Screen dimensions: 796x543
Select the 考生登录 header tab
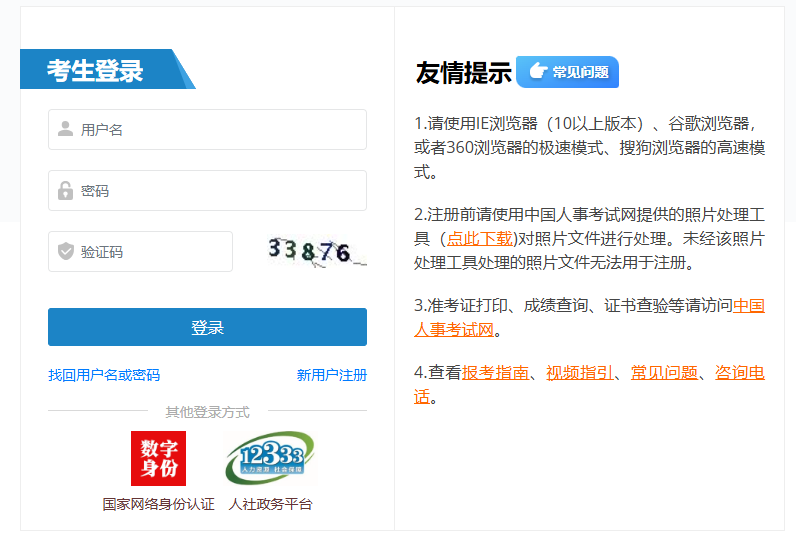96,70
